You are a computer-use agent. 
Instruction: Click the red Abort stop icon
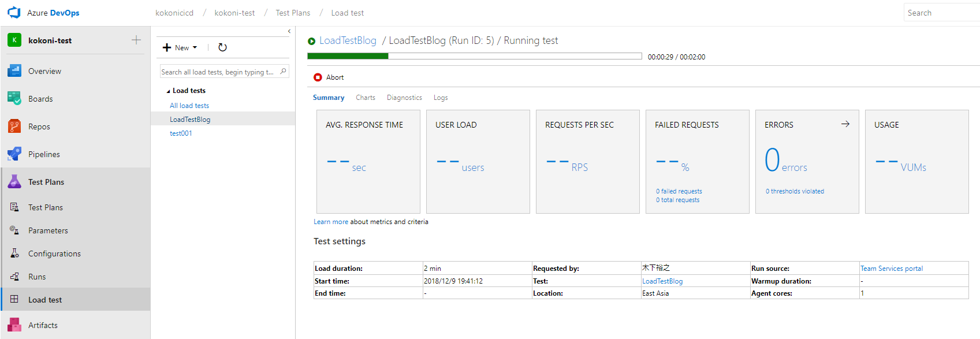pos(318,77)
